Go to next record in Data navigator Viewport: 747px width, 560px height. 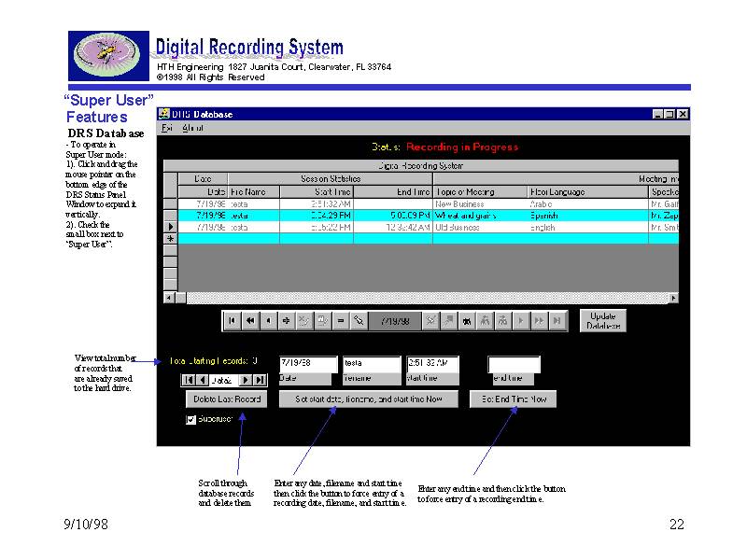(x=247, y=380)
